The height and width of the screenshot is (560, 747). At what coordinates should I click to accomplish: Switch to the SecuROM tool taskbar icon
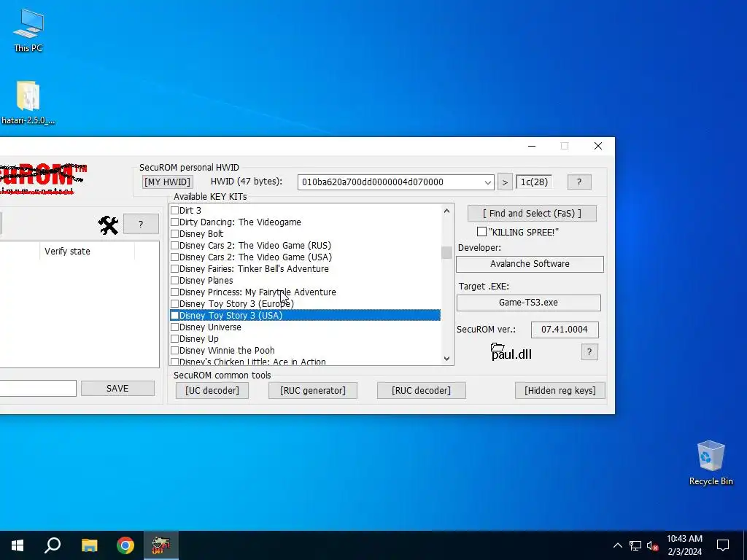click(x=161, y=545)
